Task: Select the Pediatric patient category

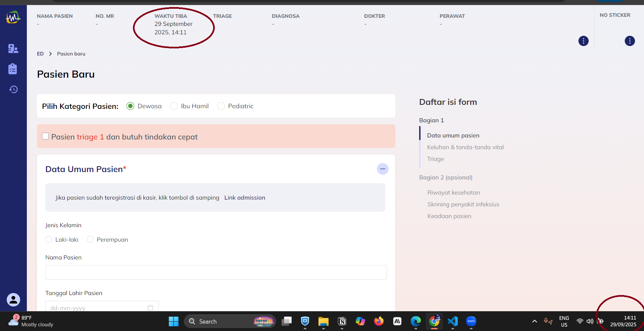Action: [221, 106]
